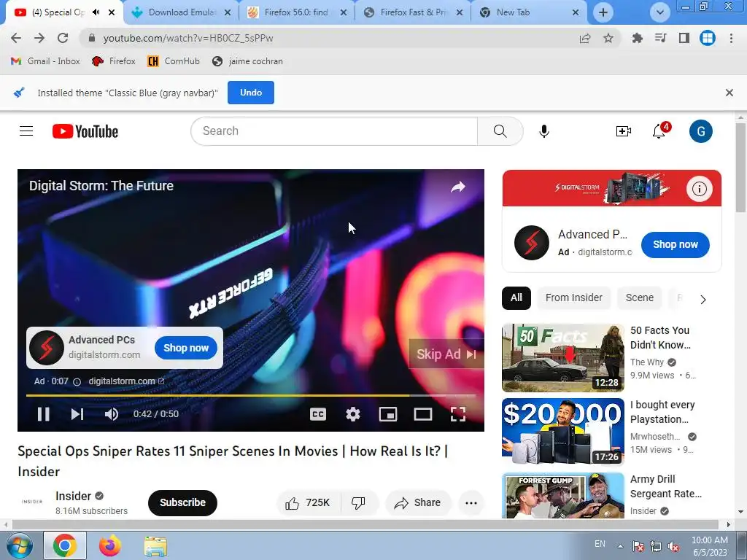Open the 50 Facts video thumbnail

(563, 357)
